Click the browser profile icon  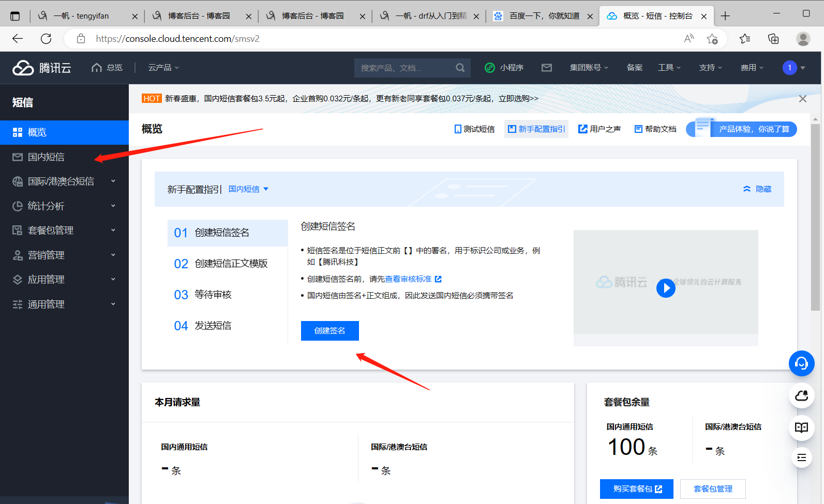point(803,39)
